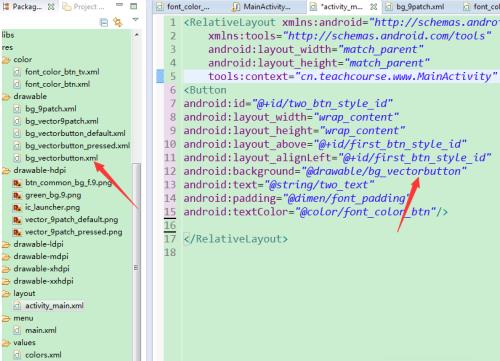Minimize the Package Explorer panel

pos(119,5)
